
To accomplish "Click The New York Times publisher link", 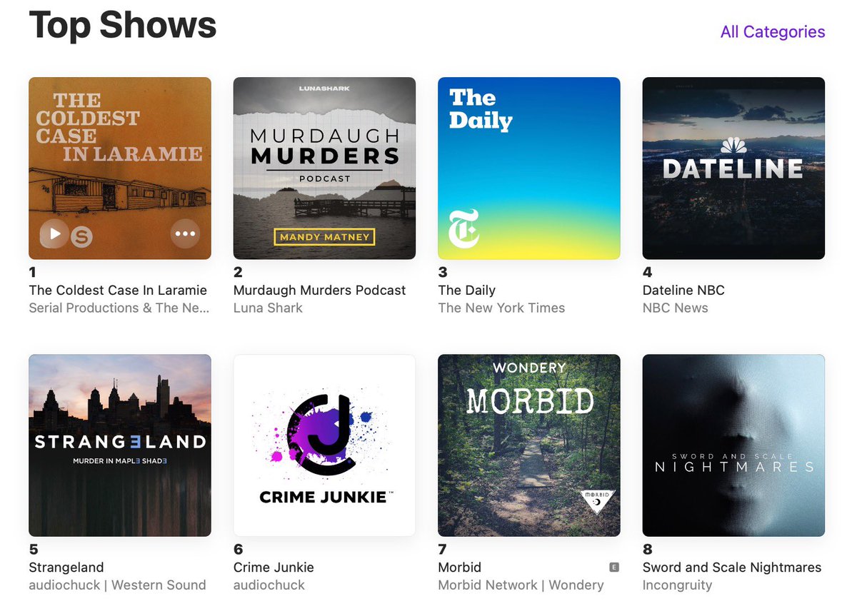I will click(x=501, y=308).
